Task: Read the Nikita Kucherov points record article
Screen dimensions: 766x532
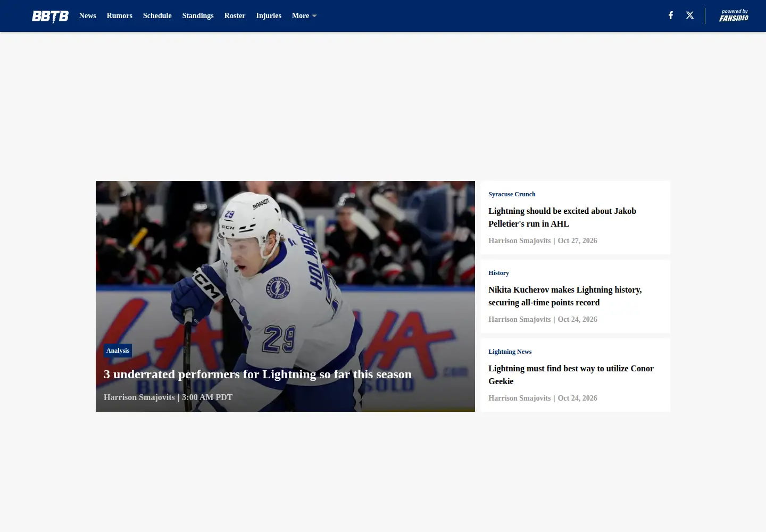Action: tap(565, 296)
